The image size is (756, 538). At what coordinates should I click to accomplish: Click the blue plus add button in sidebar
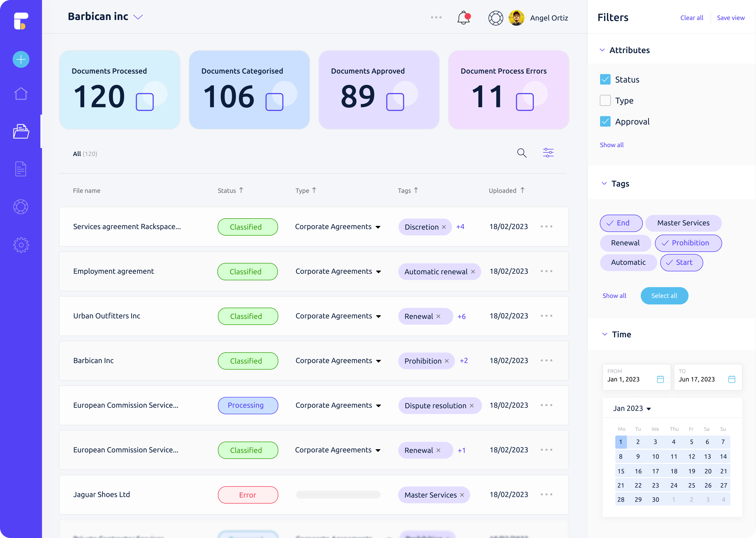point(21,60)
